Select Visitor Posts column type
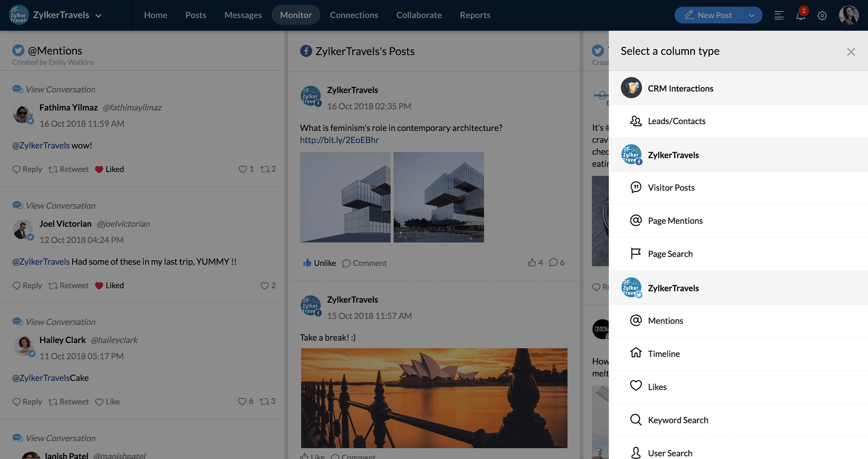 pos(738,188)
